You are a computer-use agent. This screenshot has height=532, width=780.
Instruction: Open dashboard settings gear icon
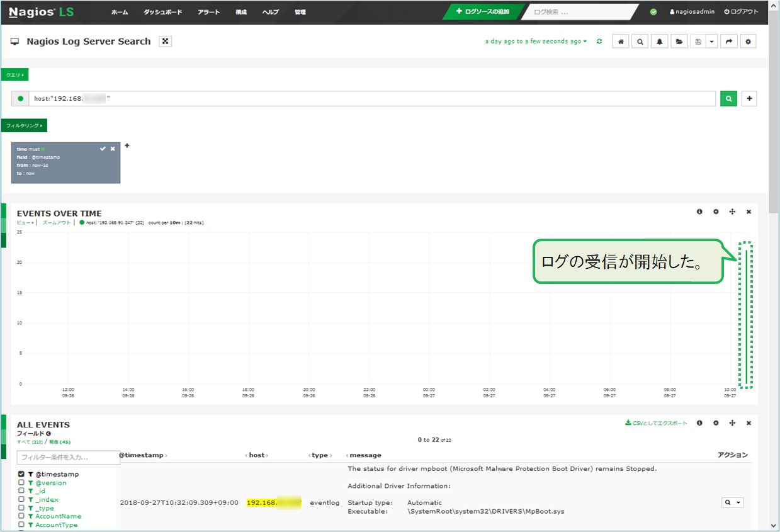point(748,42)
